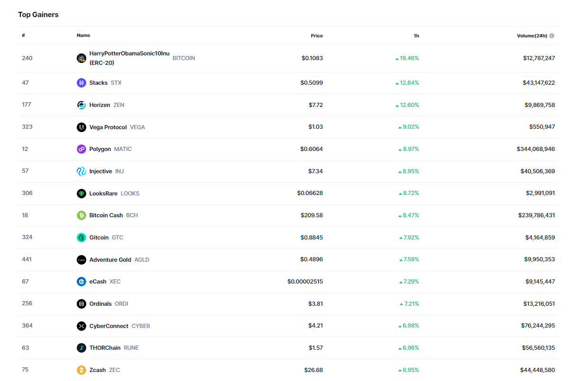Screen dimensions: 588x381
Task: Sort table by Price column header
Action: pos(317,36)
